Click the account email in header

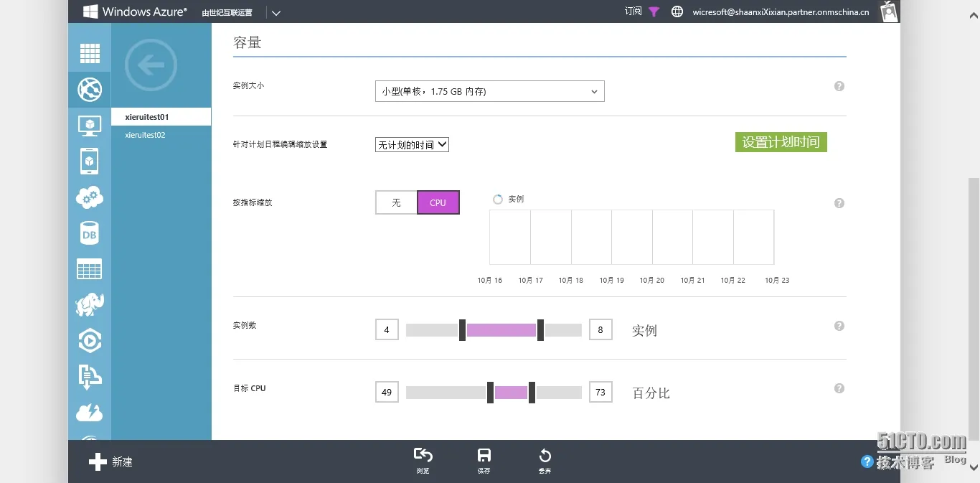(781, 11)
